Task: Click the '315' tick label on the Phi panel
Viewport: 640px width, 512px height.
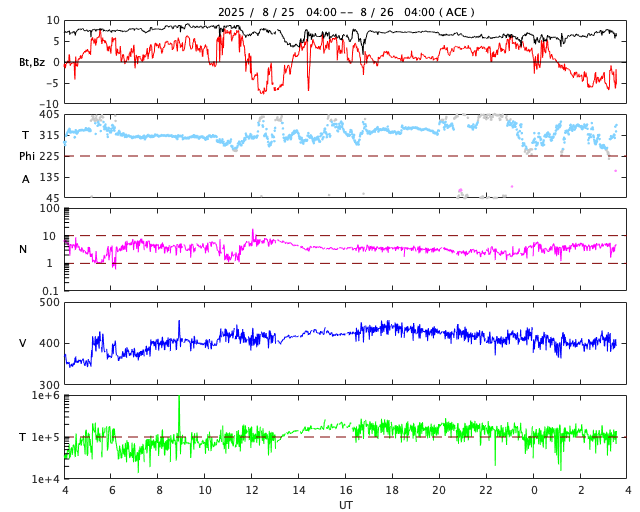Action: (x=49, y=135)
